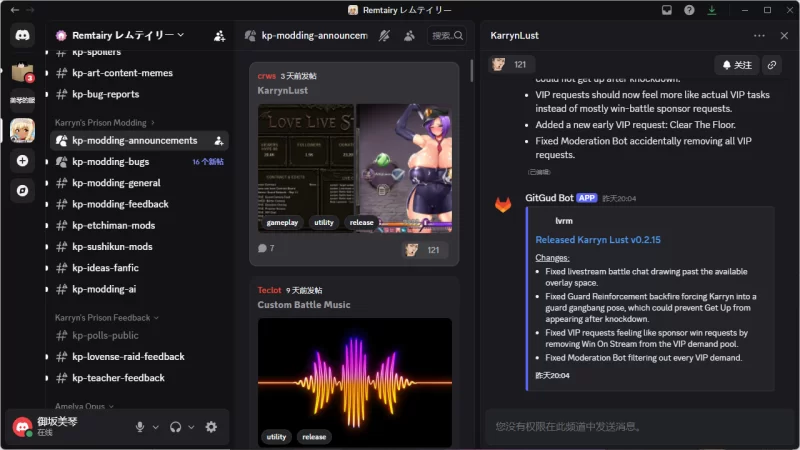Click the forum search box
The image size is (800, 450).
coord(446,36)
